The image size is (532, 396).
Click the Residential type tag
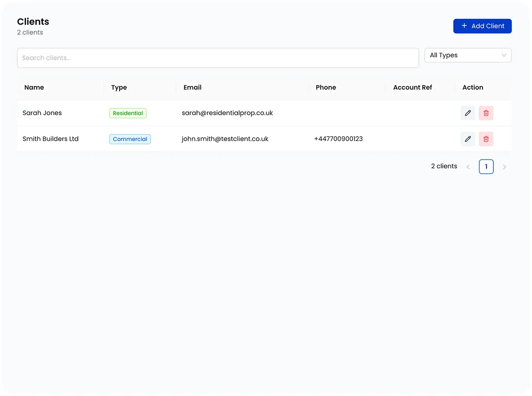point(128,113)
